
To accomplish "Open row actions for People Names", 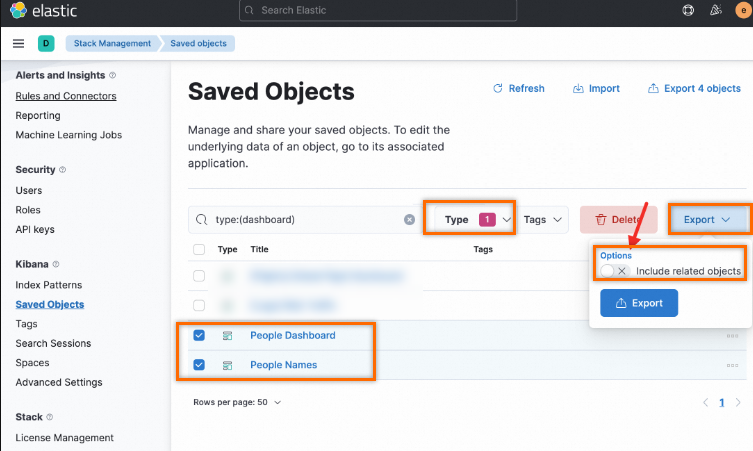I will (x=732, y=366).
